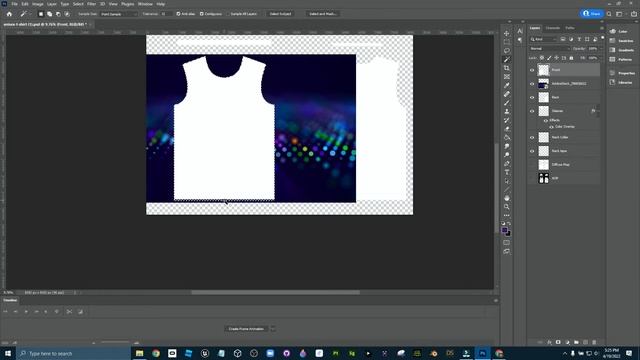Select the Rectangular Marquee tool
The image size is (640, 360).
[507, 42]
